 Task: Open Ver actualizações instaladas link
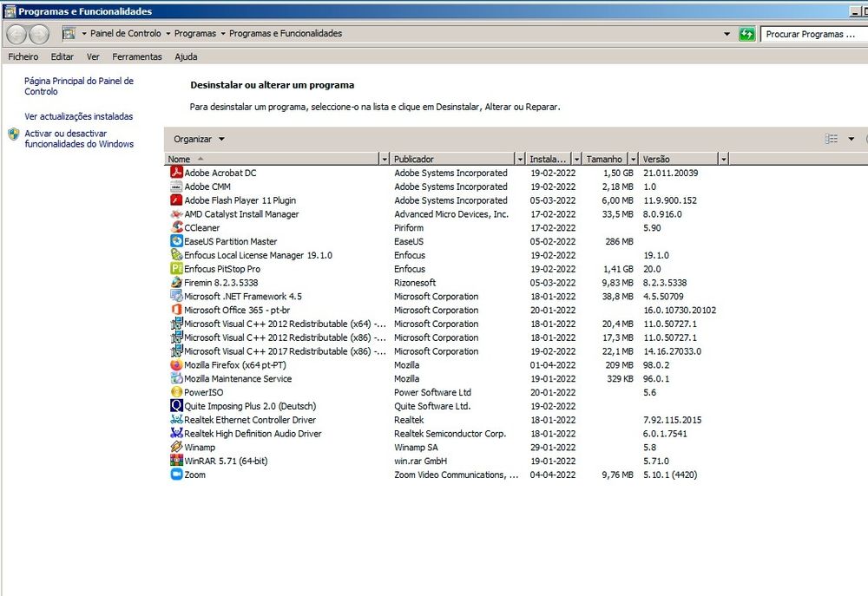coord(79,116)
